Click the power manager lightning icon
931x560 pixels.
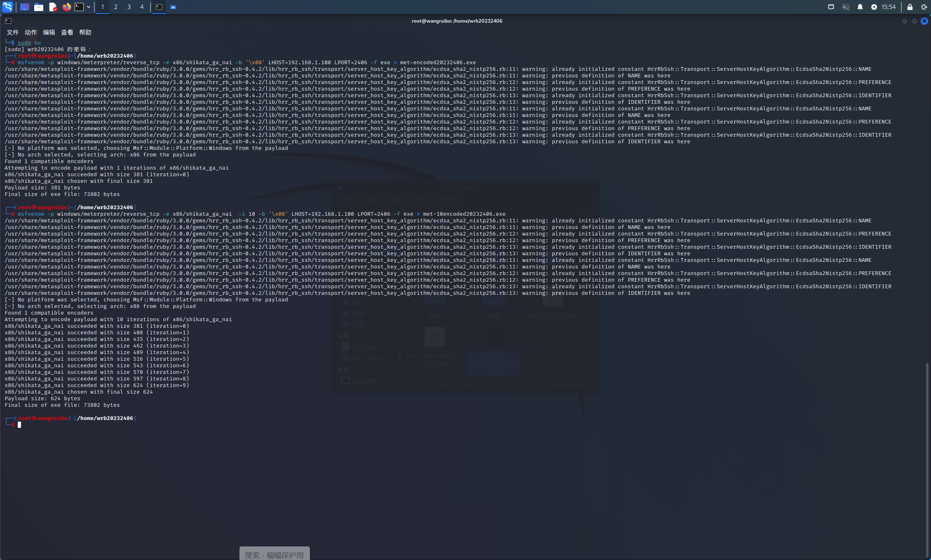[874, 7]
